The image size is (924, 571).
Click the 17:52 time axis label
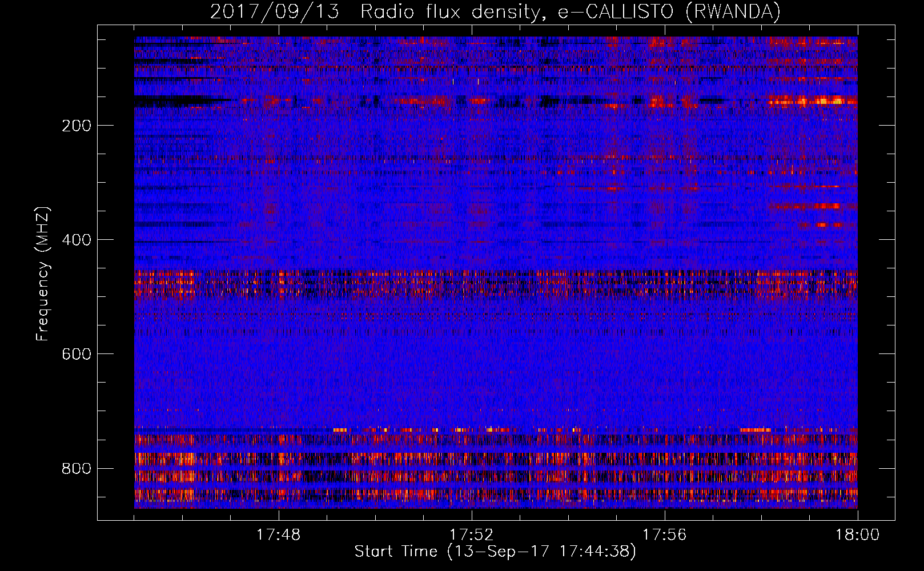(471, 534)
